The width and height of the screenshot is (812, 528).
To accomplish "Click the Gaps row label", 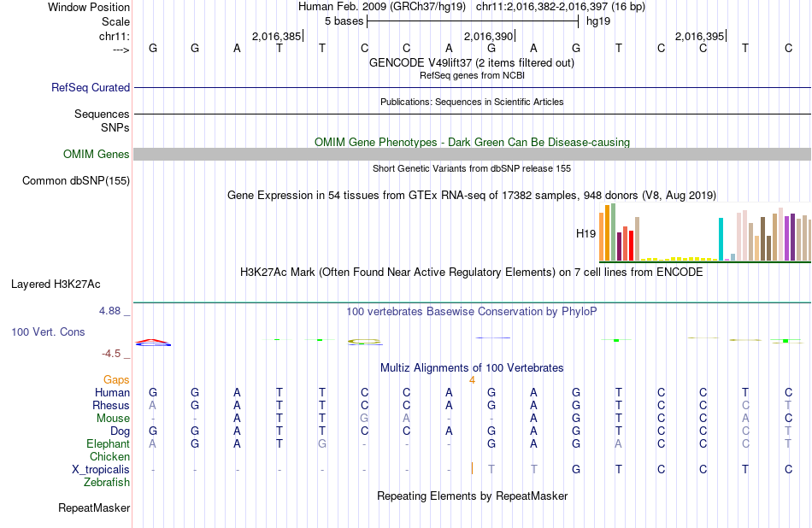I will click(116, 380).
